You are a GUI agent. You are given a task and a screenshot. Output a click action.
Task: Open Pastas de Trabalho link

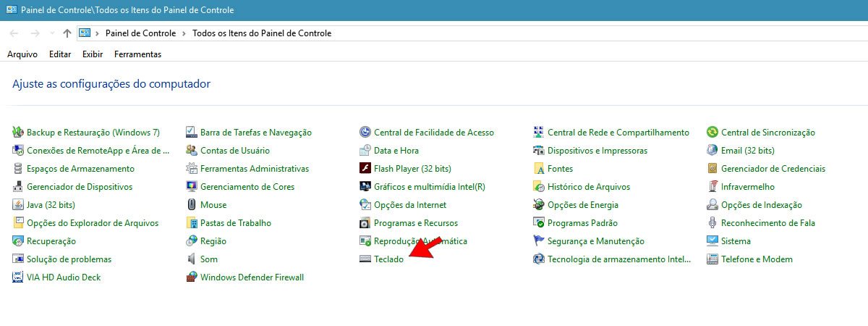tap(236, 223)
